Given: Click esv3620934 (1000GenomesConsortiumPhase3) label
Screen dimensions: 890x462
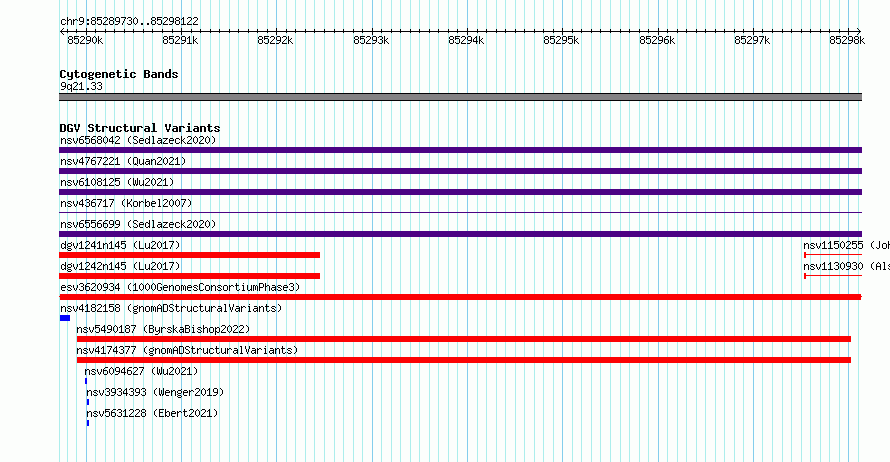Looking at the screenshot, I should point(180,287).
